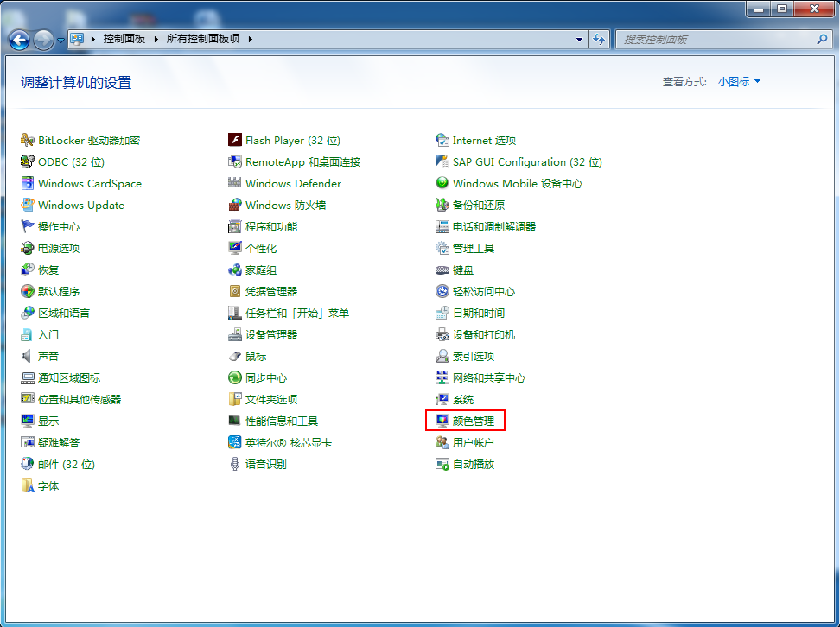Open the 显示 link
840x627 pixels.
(48, 421)
